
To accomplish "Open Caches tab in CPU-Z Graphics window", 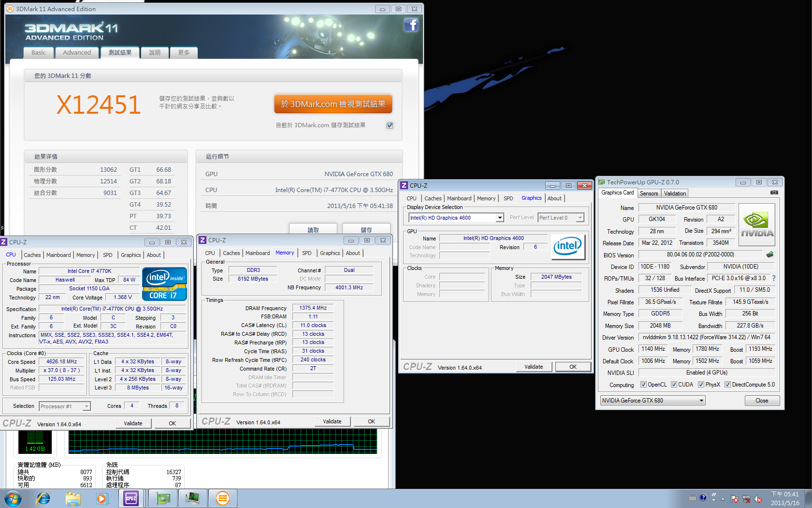I will click(x=433, y=198).
